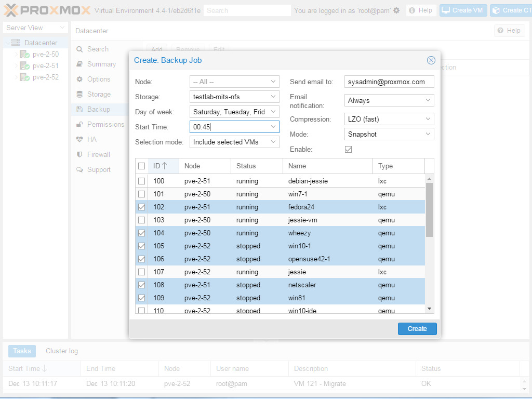
Task: Click the Support chat bubble icon
Action: pyautogui.click(x=79, y=170)
